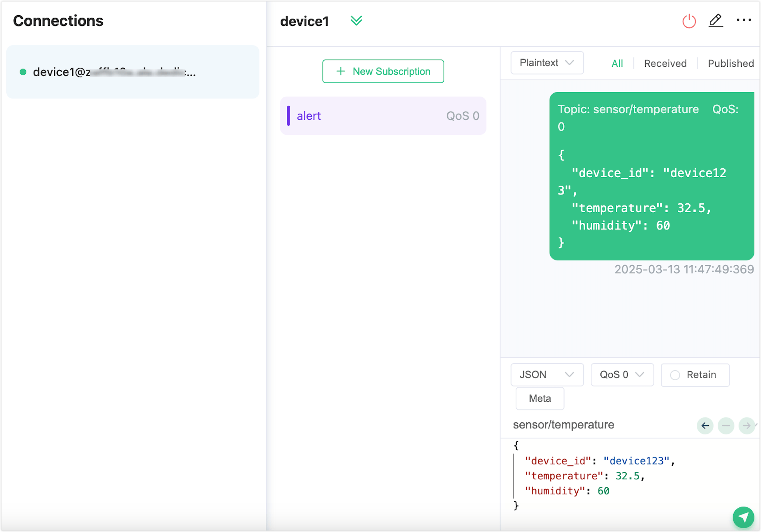761x532 pixels.
Task: Click the next message right arrow
Action: tap(746, 425)
